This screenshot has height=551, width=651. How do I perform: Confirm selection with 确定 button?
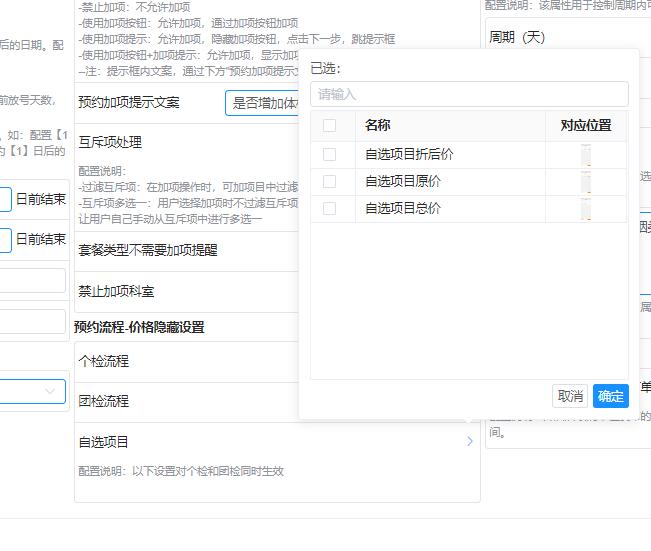(x=610, y=396)
